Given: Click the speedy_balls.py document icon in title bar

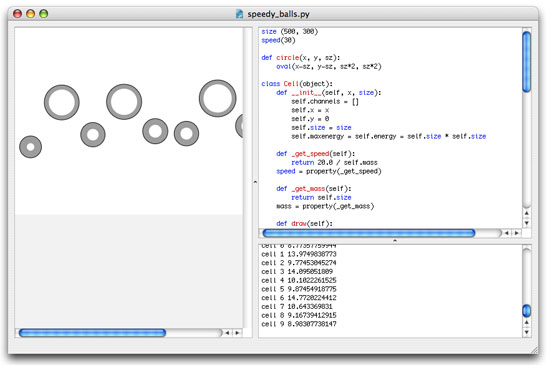Looking at the screenshot, I should [x=239, y=14].
